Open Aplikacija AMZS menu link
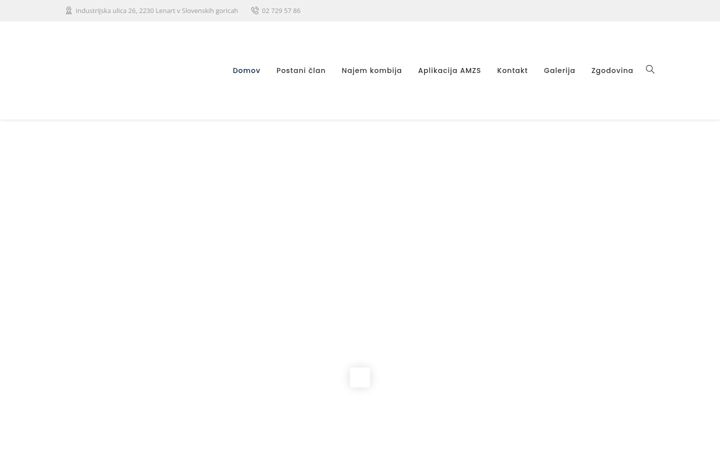Screen dimensions: 720x450 (449, 70)
